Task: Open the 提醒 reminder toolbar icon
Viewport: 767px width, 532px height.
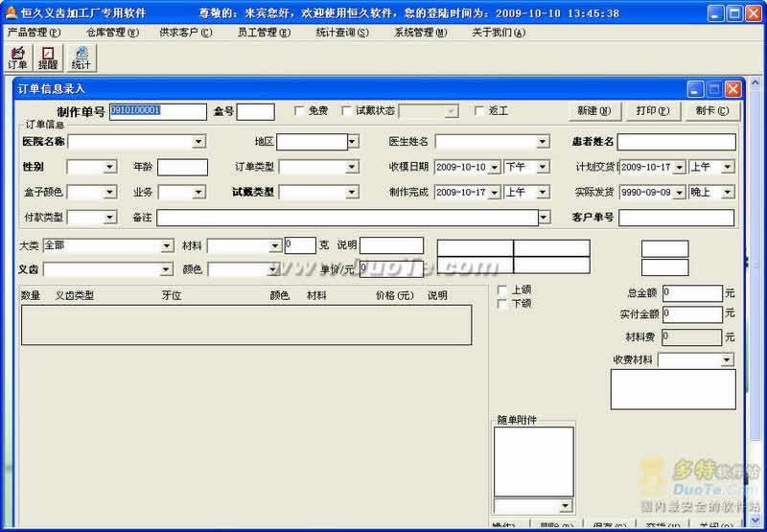Action: coord(47,57)
